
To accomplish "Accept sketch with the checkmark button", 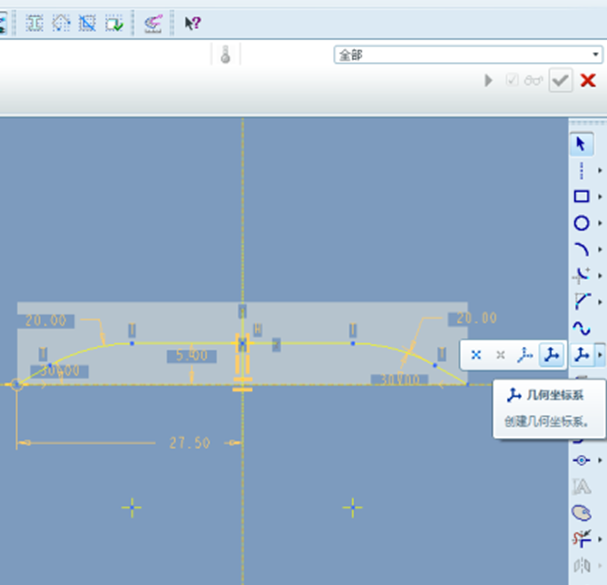I will click(560, 81).
